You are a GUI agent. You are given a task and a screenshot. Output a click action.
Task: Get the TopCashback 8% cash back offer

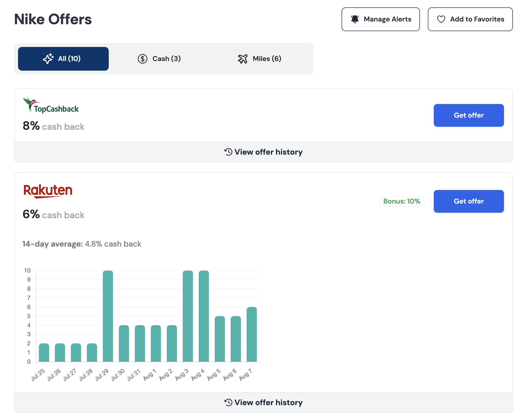click(x=469, y=115)
